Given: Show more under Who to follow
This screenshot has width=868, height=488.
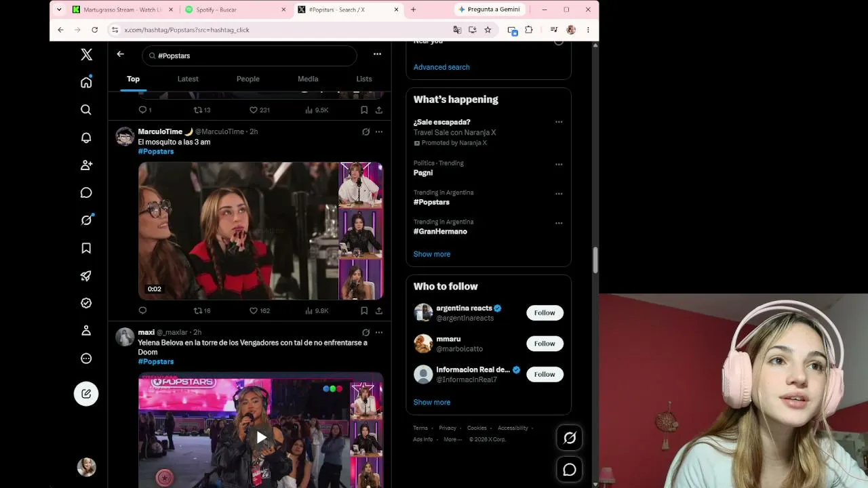Looking at the screenshot, I should click(x=432, y=402).
